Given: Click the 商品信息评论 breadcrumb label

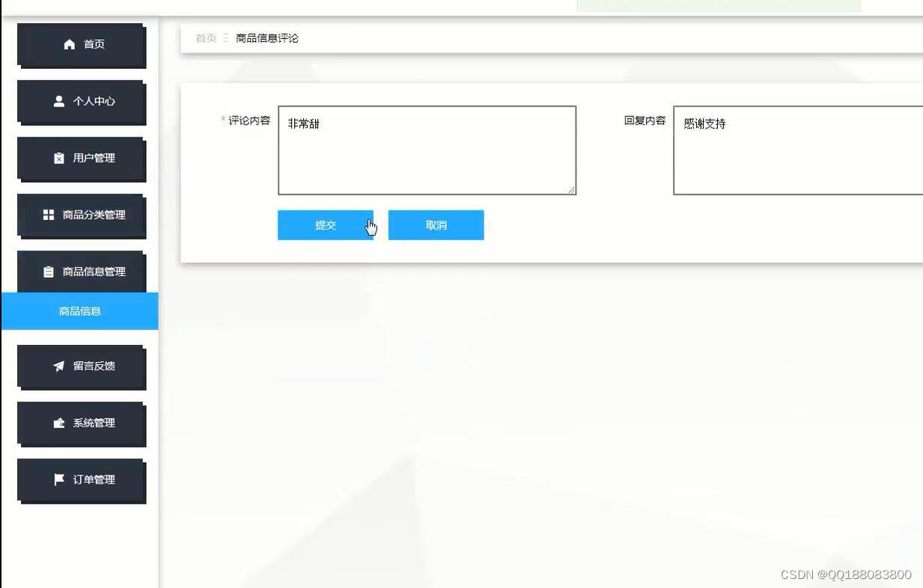Looking at the screenshot, I should (266, 37).
